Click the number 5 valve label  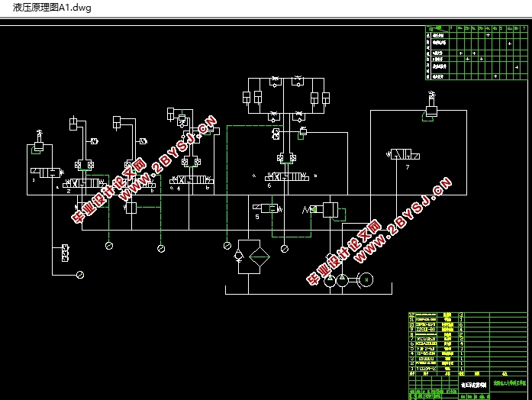click(257, 217)
